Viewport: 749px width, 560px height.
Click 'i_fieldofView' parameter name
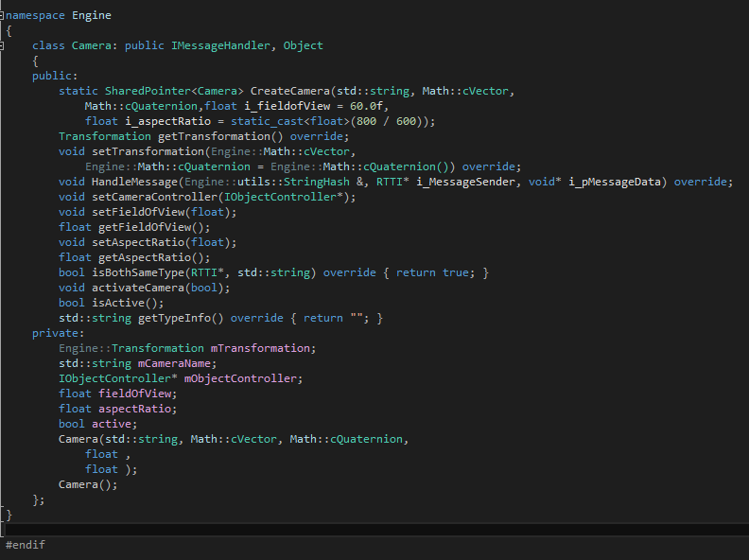[x=287, y=106]
